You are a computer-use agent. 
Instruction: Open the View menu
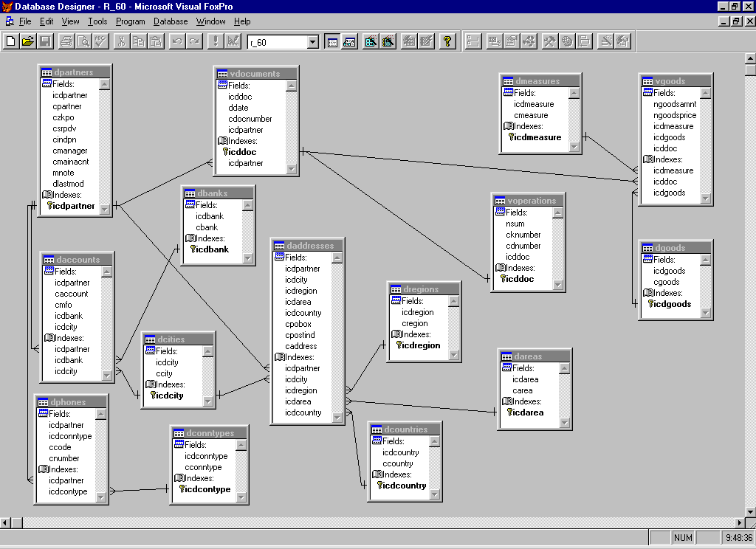(x=70, y=21)
